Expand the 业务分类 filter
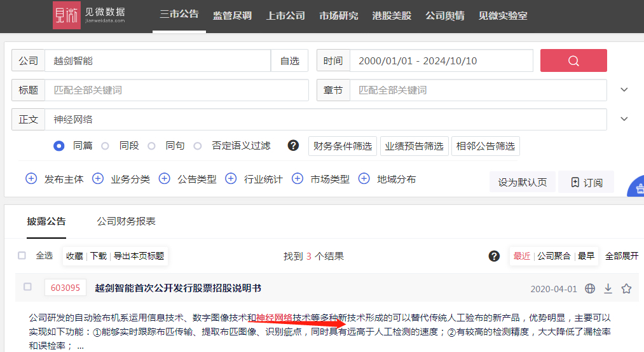This screenshot has height=352, width=644. click(x=130, y=180)
